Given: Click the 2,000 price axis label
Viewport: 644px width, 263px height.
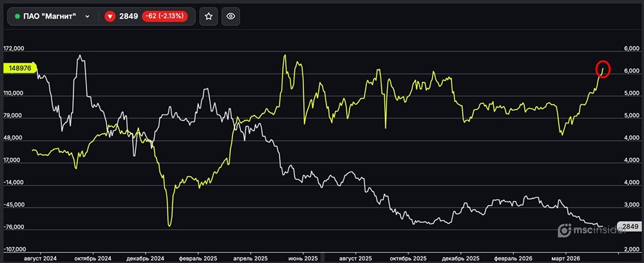Looking at the screenshot, I should 631,249.
